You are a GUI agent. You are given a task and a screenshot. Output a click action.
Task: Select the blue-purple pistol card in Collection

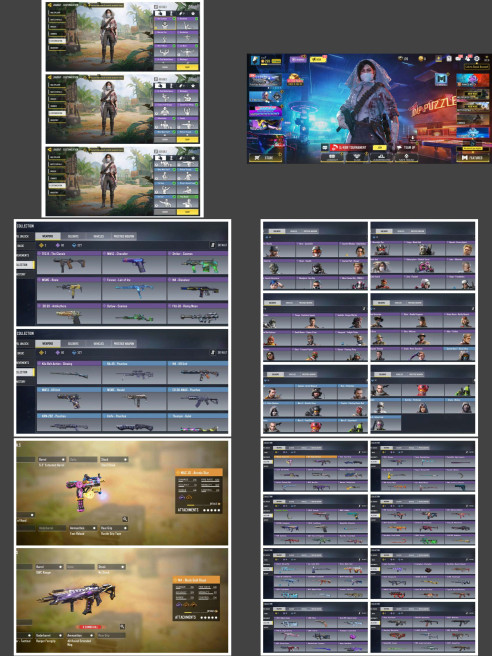click(134, 263)
